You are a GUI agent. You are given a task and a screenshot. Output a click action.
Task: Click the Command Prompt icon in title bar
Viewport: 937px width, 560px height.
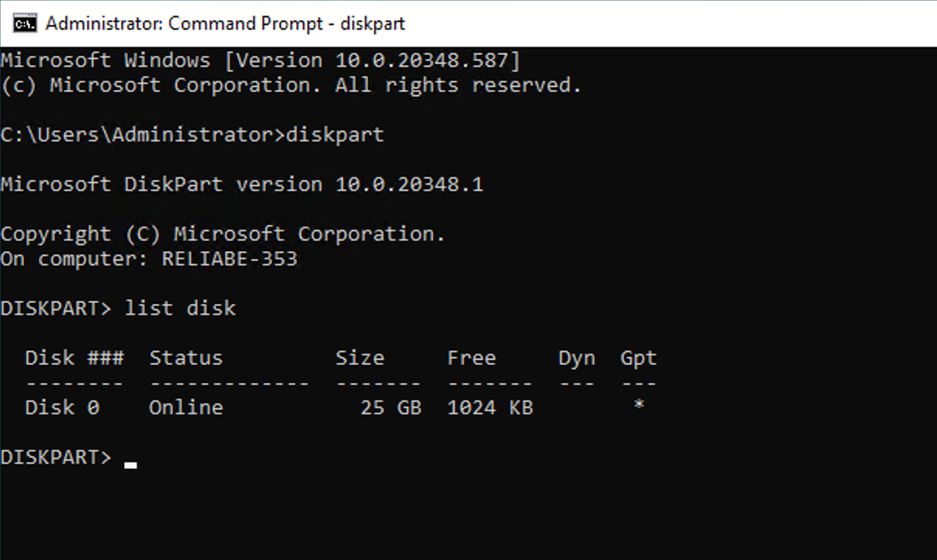click(25, 23)
